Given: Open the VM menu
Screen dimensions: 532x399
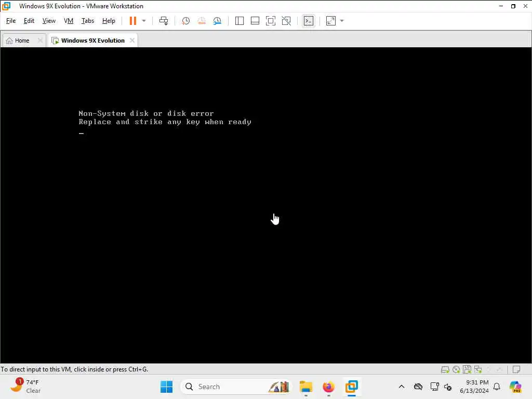Looking at the screenshot, I should (69, 21).
